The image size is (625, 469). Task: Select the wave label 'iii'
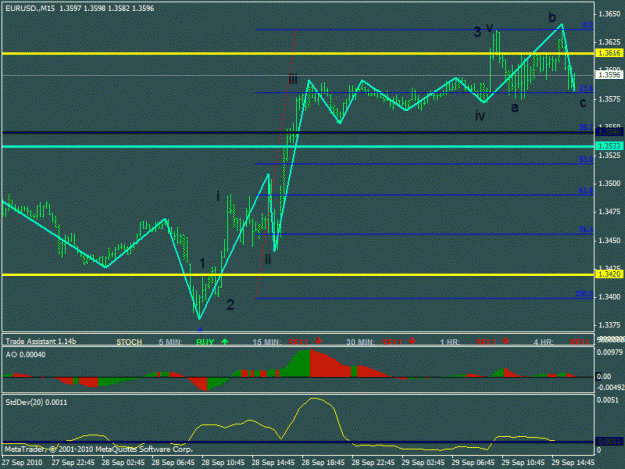293,78
